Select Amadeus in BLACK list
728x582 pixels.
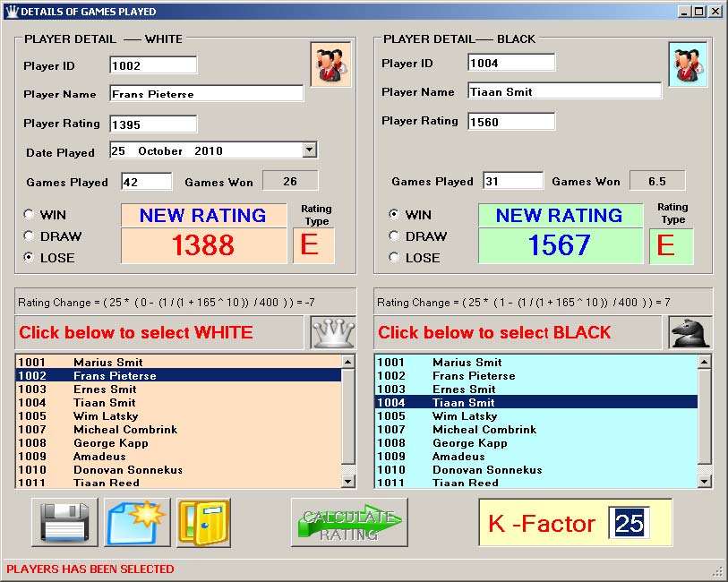[536, 457]
